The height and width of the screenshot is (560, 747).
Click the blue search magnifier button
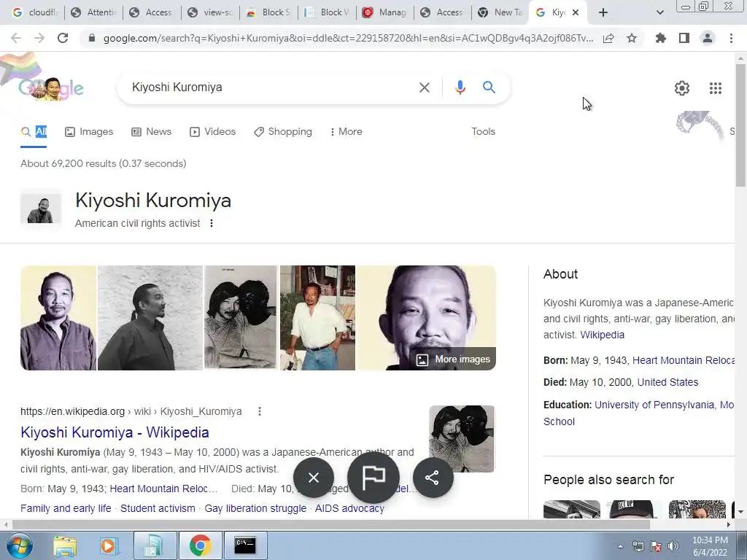(x=489, y=87)
